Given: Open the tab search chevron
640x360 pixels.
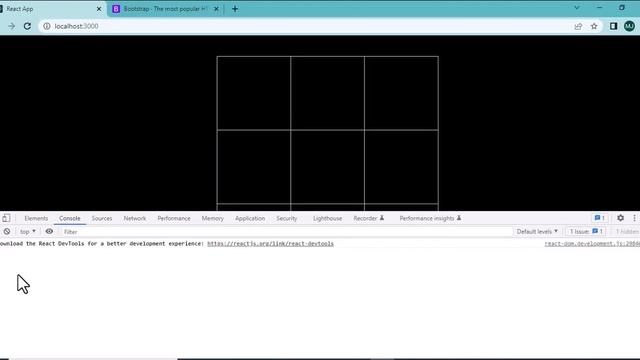Looking at the screenshot, I should click(x=577, y=8).
